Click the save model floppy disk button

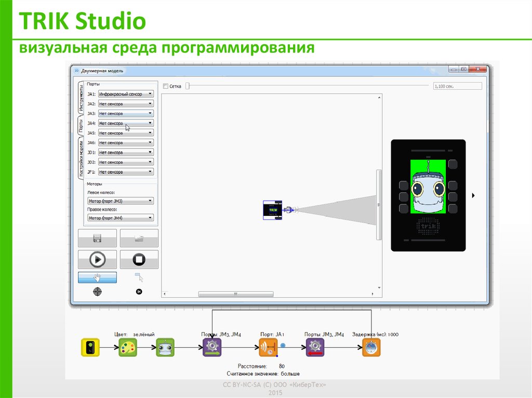point(97,238)
